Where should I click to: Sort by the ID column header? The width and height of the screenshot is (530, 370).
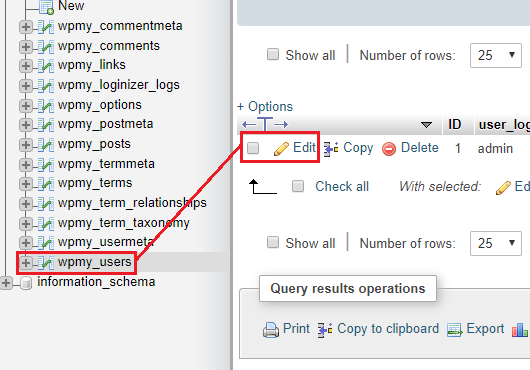455,124
